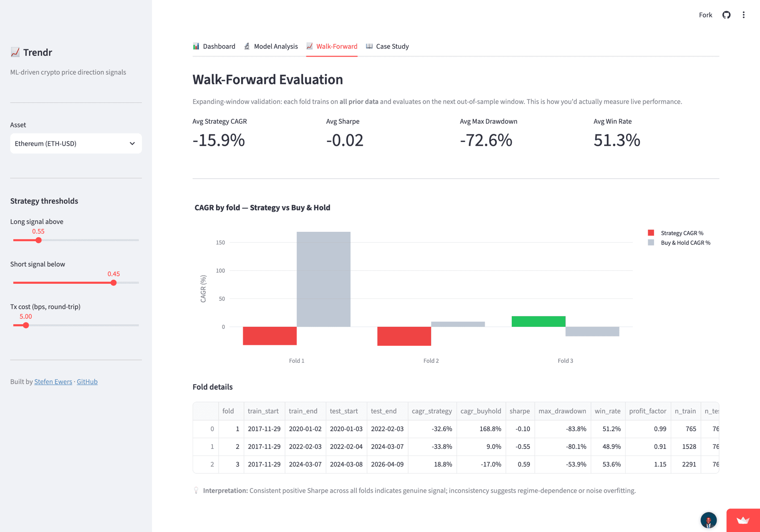Select train_end cell 2022-02-03
The image size is (760, 532).
tap(305, 446)
